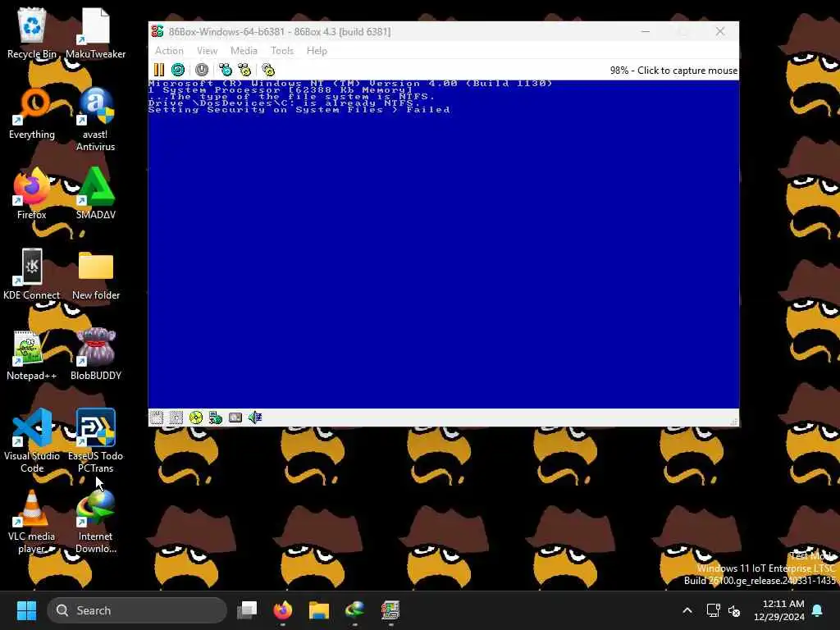Send Ctrl+Alt+Esc via toolbar icon

(x=244, y=70)
